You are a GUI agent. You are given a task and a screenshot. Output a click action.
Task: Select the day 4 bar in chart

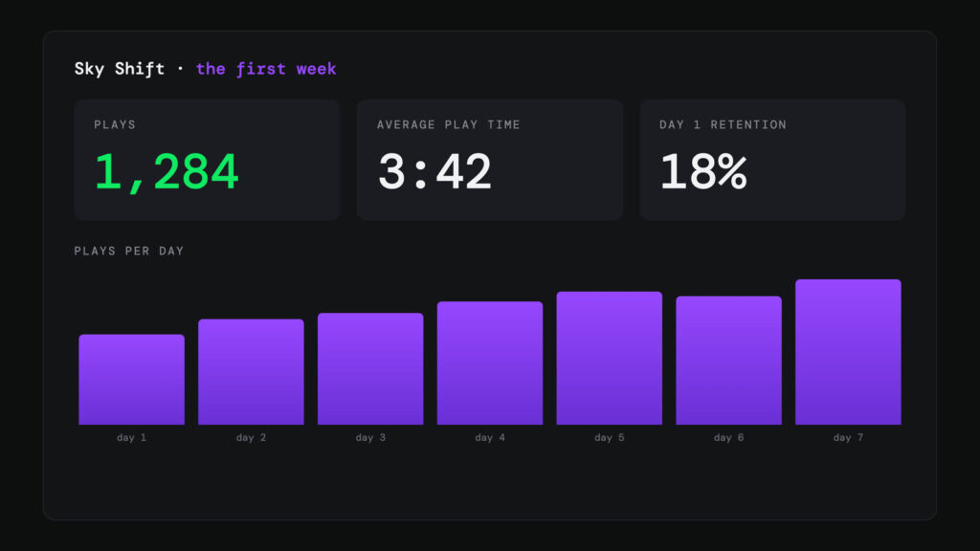click(x=490, y=364)
